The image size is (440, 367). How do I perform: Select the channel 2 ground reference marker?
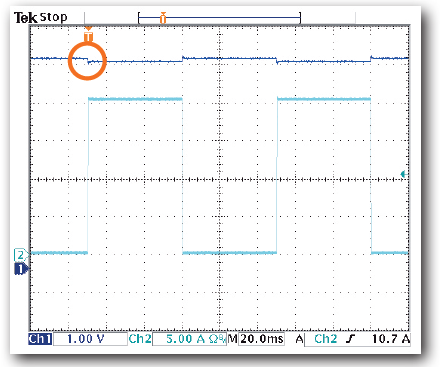coord(21,255)
